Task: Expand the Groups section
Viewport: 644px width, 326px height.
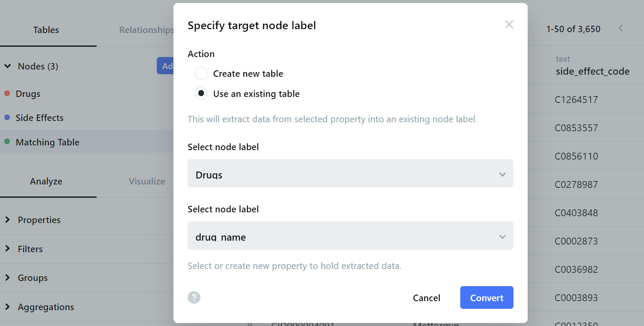Action: click(x=8, y=278)
